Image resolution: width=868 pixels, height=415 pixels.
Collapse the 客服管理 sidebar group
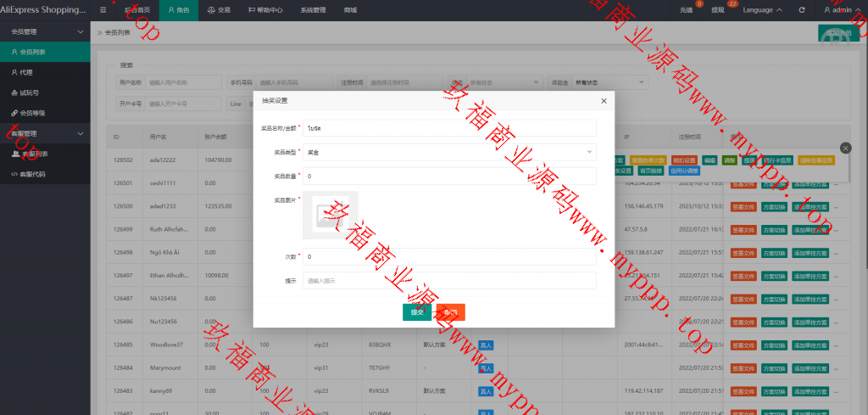tap(80, 133)
